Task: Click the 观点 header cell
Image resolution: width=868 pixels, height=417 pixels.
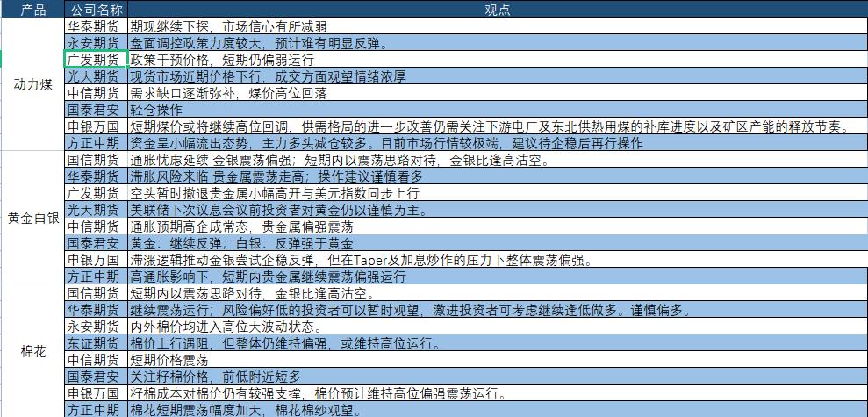Action: tap(498, 10)
